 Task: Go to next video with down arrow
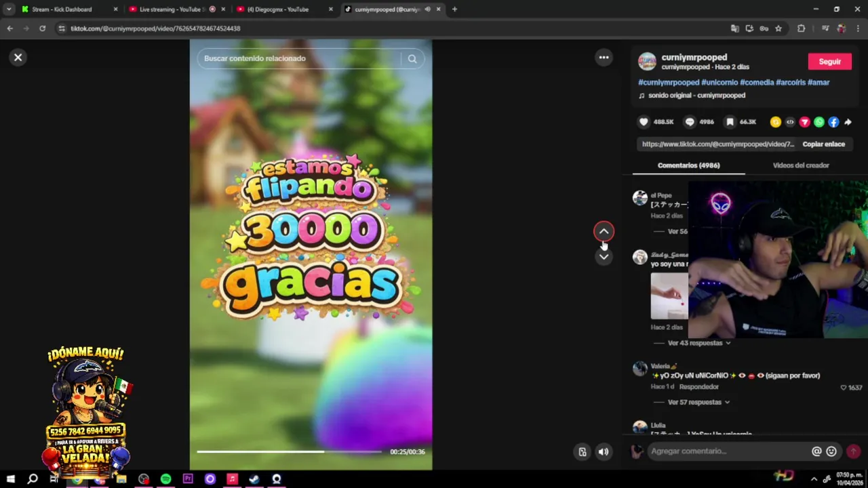point(604,256)
